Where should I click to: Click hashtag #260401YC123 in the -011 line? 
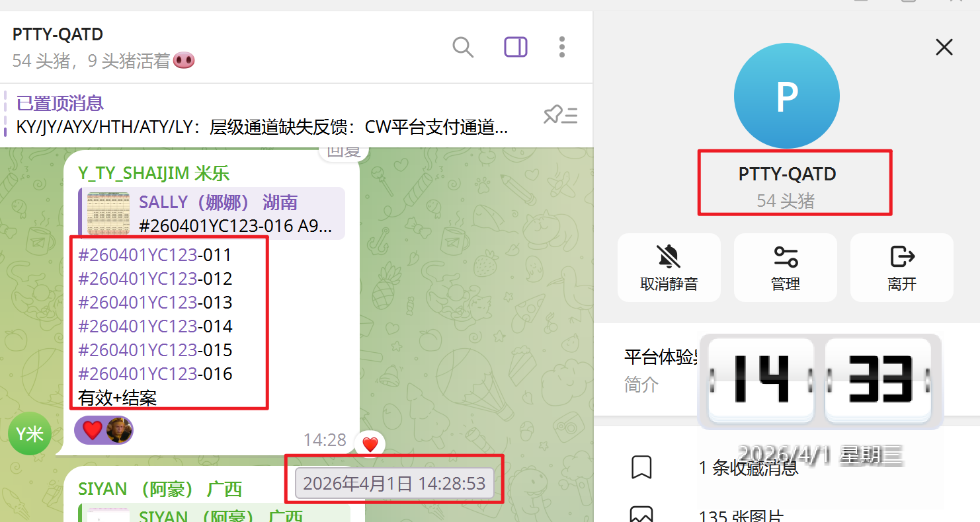pyautogui.click(x=138, y=255)
